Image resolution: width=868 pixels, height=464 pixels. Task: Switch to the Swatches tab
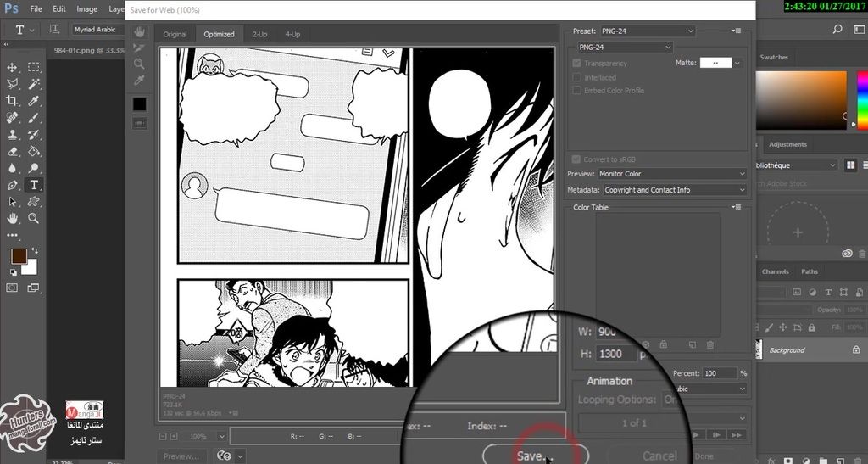774,57
